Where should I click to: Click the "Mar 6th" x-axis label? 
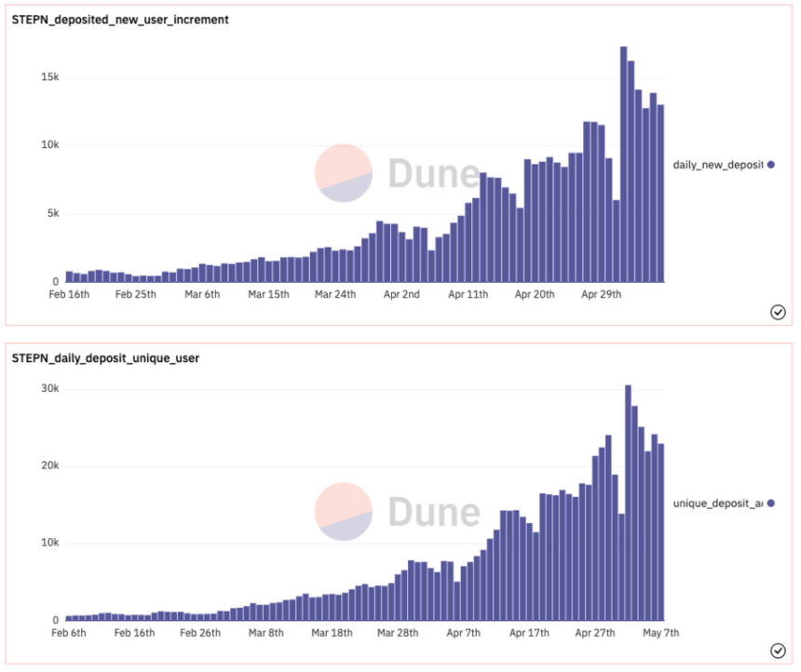pos(202,295)
